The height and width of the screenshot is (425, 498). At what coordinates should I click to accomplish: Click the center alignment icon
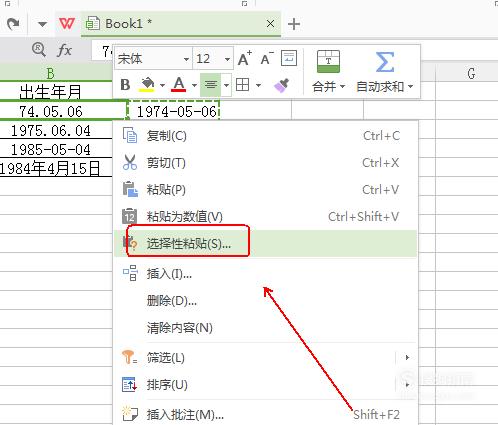pos(210,85)
